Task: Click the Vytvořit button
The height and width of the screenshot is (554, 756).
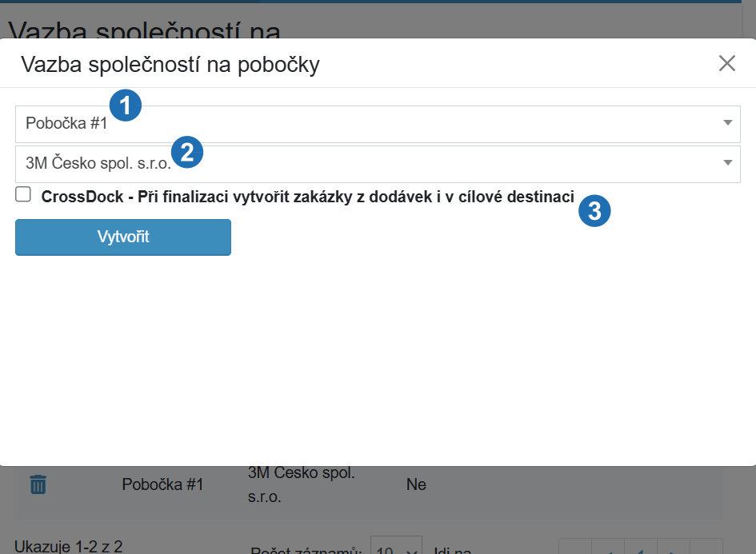Action: (123, 237)
